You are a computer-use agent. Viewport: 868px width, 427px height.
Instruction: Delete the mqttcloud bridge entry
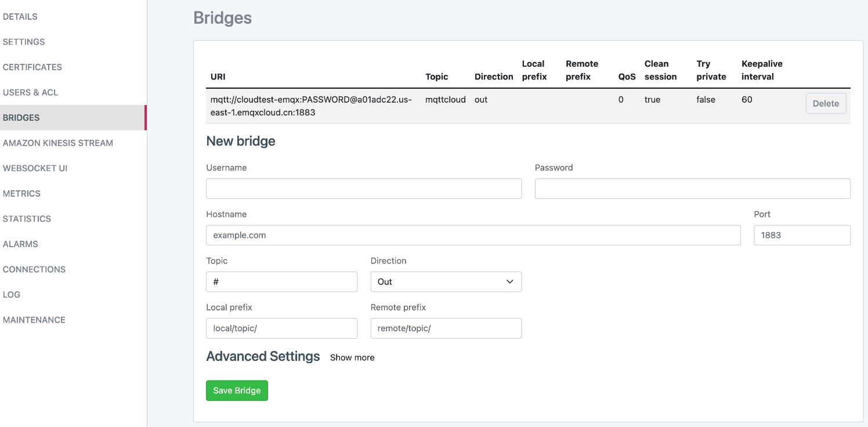tap(826, 104)
